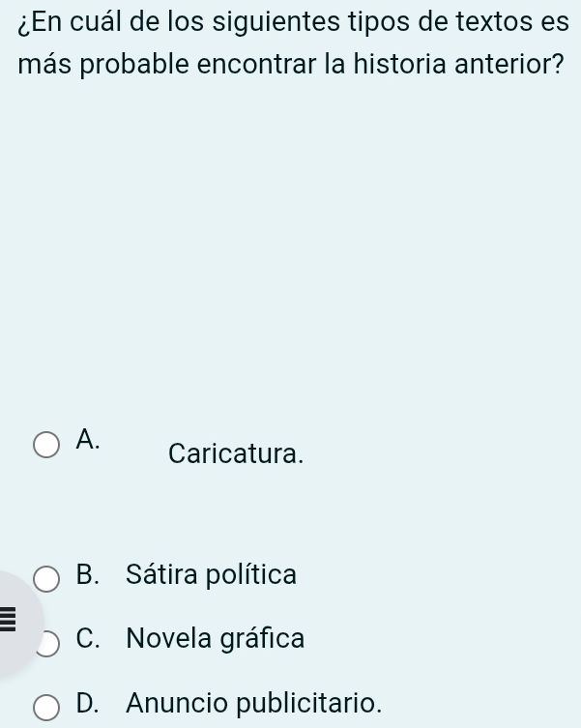The height and width of the screenshot is (728, 581).
Task: Select the radio button for option B
Action: [46, 579]
